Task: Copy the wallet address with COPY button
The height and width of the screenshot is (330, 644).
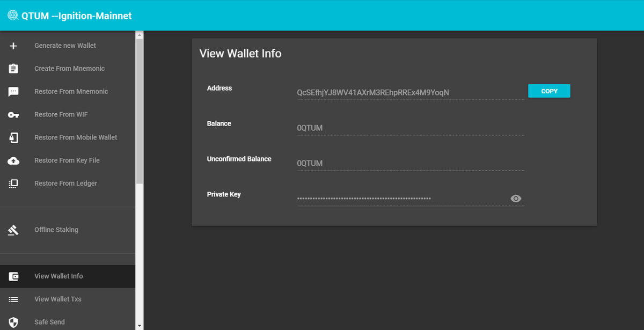Action: 549,91
